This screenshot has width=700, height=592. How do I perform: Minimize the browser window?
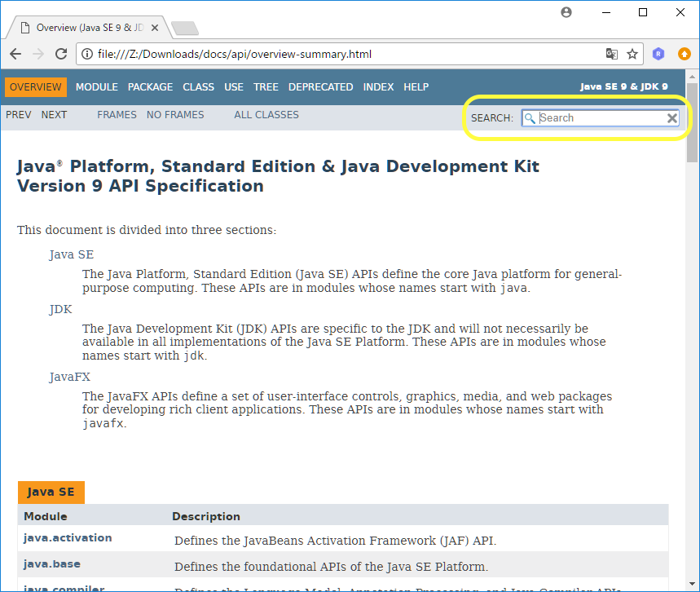[x=605, y=12]
